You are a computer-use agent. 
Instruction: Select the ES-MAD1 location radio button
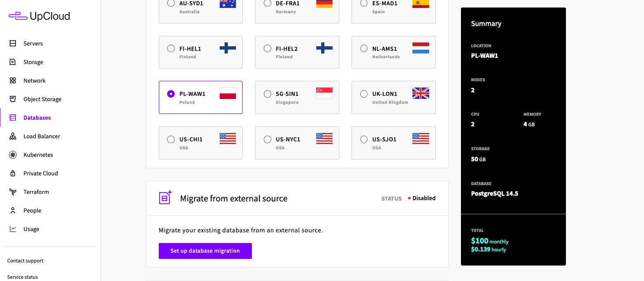click(364, 4)
